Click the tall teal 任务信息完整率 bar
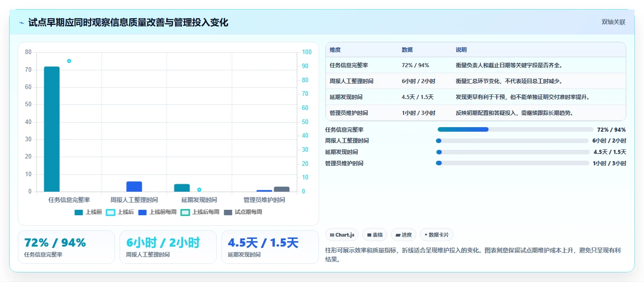Viewport: 644px width, 282px height. pyautogui.click(x=52, y=129)
